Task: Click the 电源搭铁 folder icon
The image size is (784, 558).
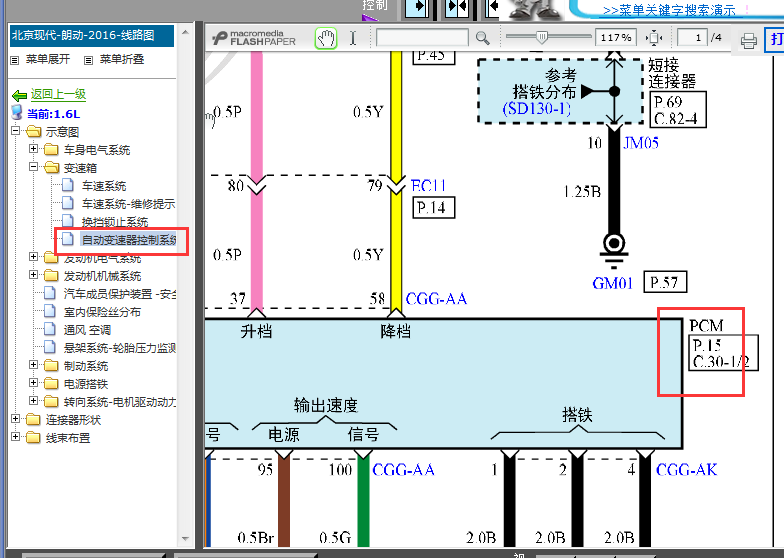Action: coord(52,384)
